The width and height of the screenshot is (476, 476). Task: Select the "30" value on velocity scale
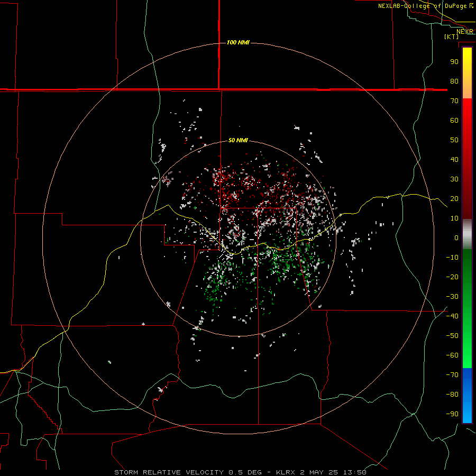(454, 179)
